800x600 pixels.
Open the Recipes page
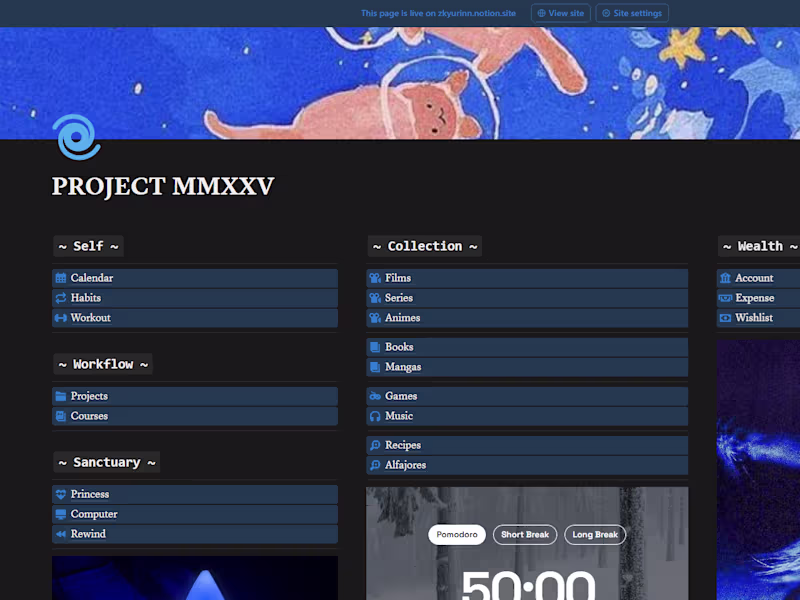[527, 445]
